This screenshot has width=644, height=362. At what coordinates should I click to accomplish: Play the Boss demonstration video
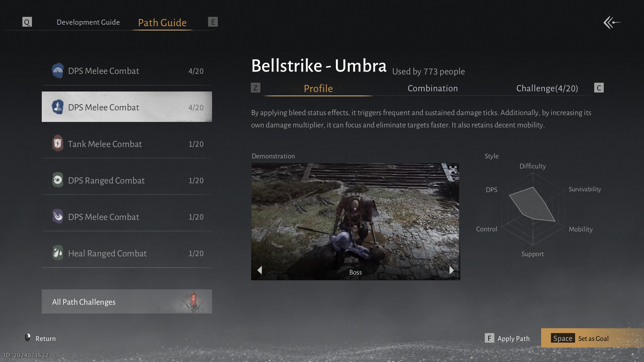click(355, 221)
